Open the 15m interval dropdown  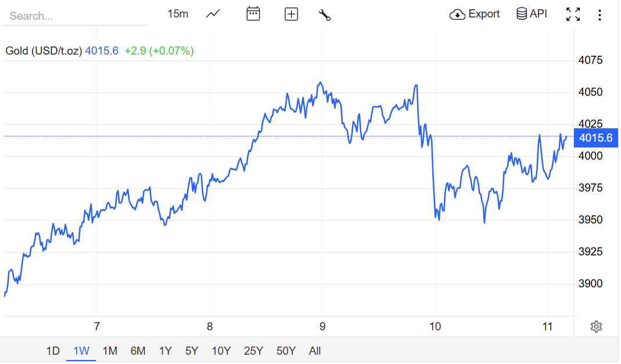(x=178, y=14)
